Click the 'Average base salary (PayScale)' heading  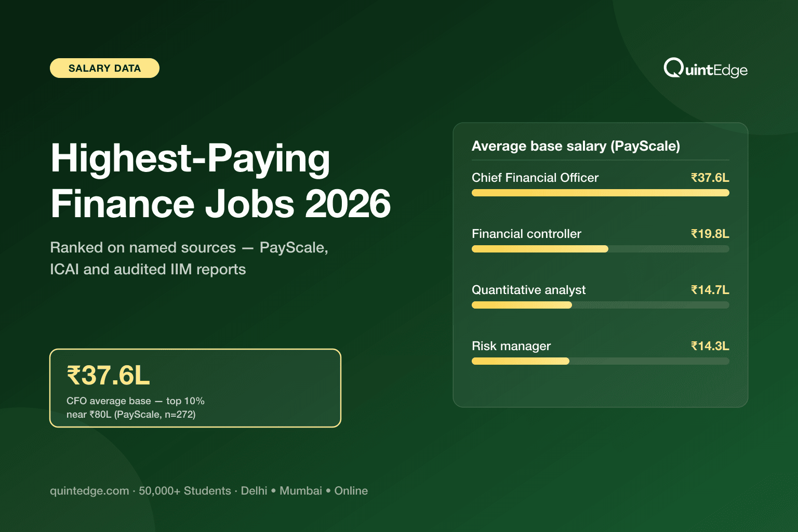(576, 146)
